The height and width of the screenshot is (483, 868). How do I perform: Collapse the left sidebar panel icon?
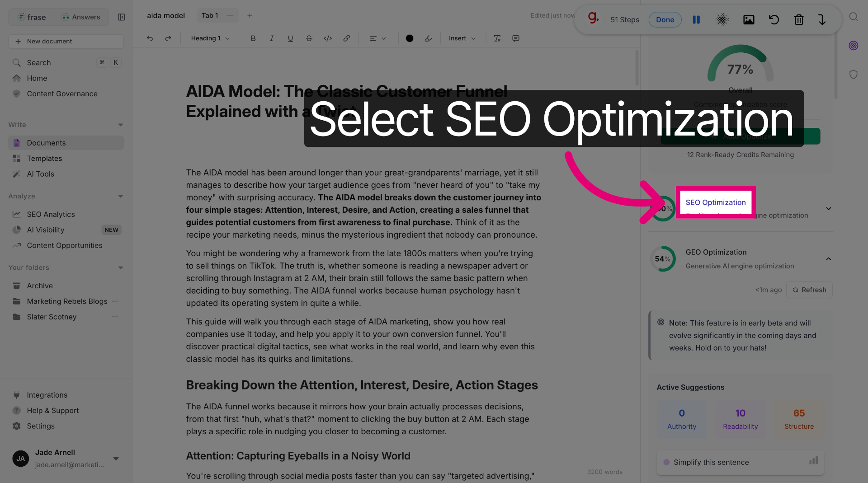tap(121, 17)
